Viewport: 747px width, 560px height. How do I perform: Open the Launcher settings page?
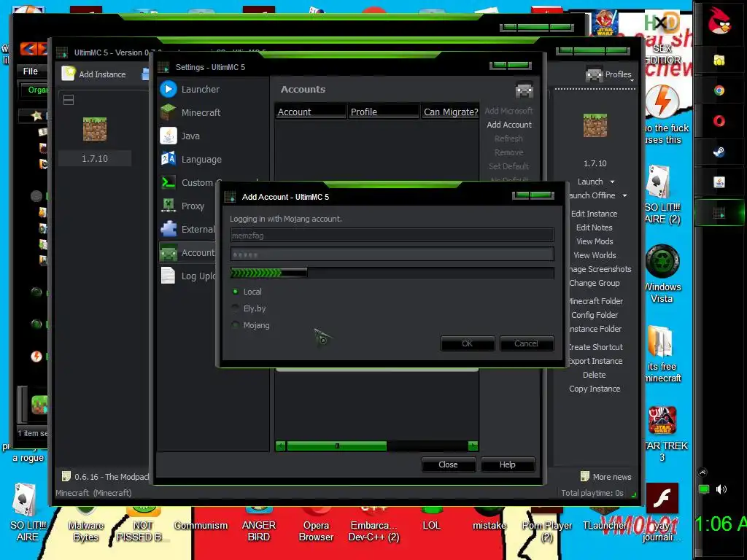pos(201,89)
